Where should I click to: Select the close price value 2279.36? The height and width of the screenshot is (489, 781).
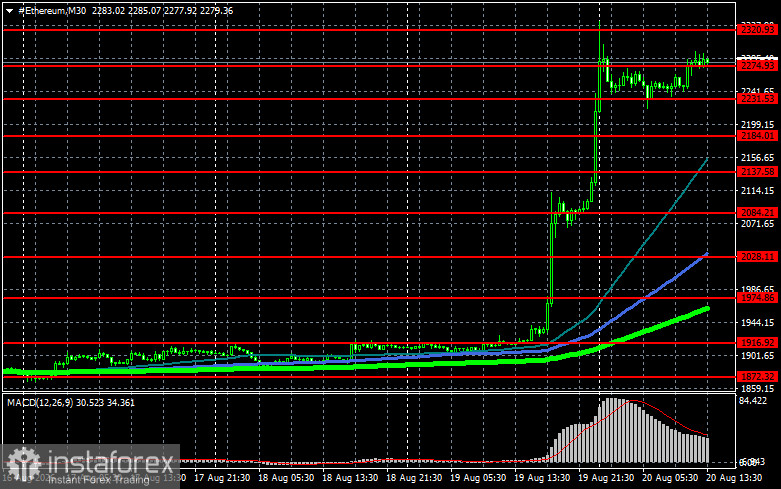point(217,10)
